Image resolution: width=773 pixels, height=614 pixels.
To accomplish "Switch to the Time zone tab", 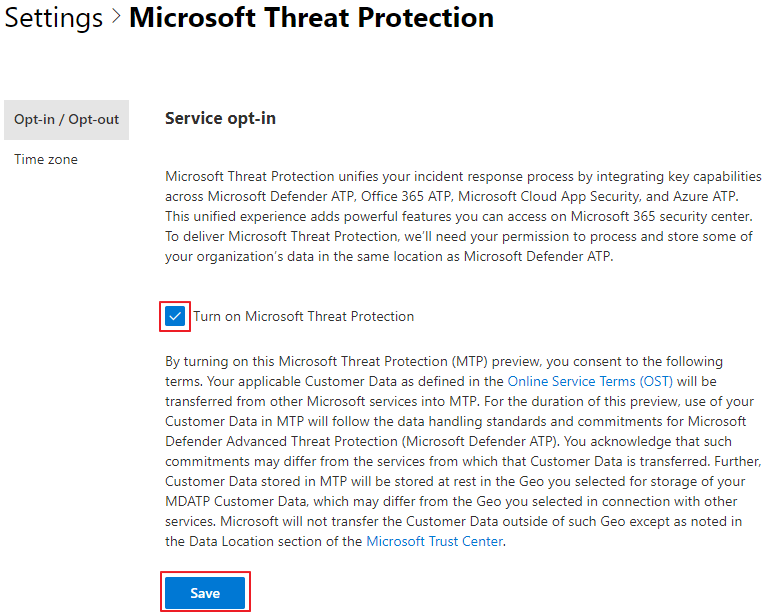I will 46,159.
